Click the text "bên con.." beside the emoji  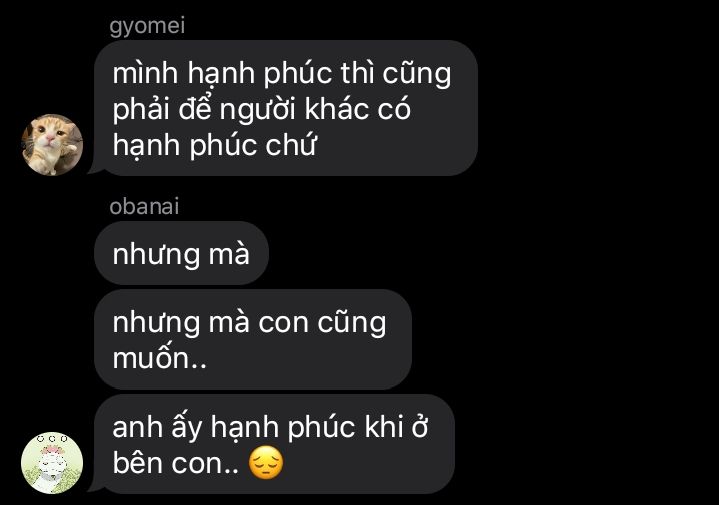(x=176, y=463)
